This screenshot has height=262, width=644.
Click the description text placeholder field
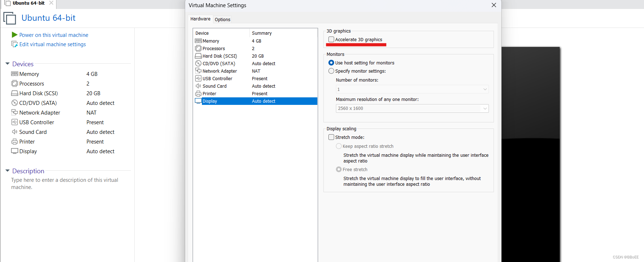coord(65,183)
